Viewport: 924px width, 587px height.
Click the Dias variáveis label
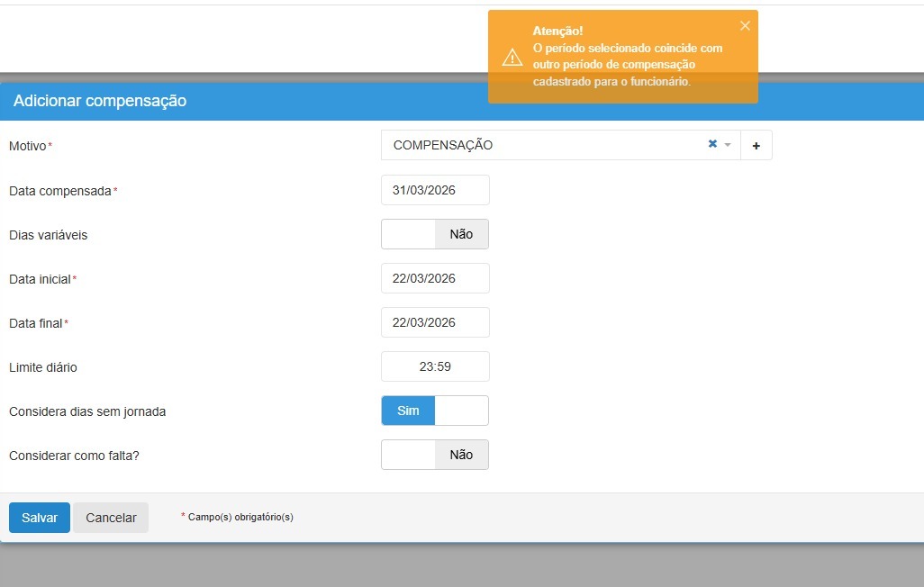[x=49, y=235]
